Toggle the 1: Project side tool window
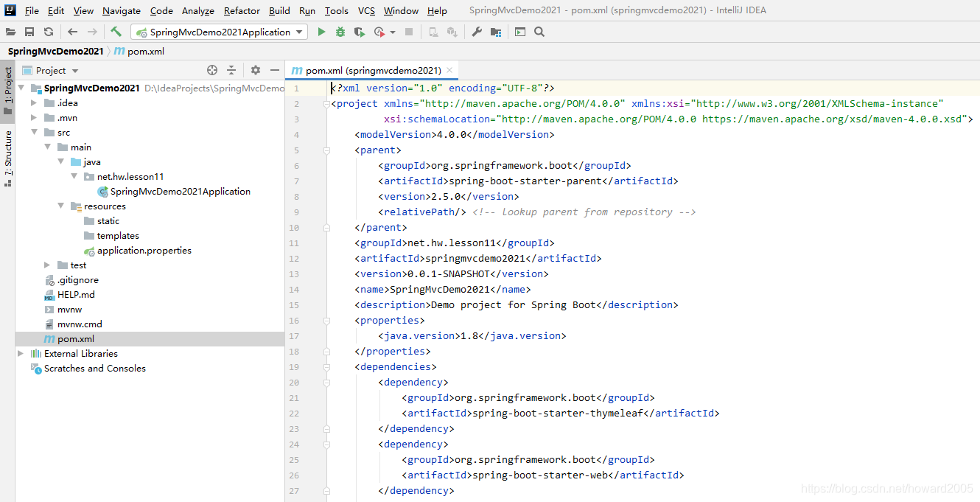 click(7, 91)
